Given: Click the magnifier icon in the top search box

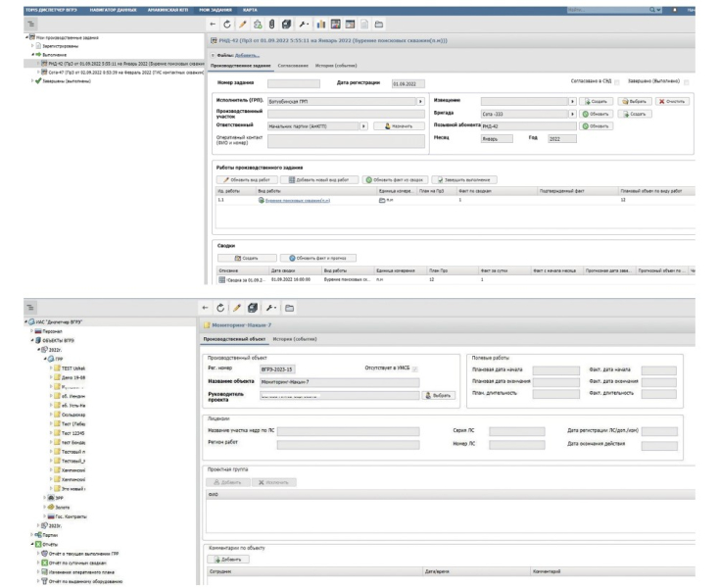Looking at the screenshot, I should [x=651, y=10].
